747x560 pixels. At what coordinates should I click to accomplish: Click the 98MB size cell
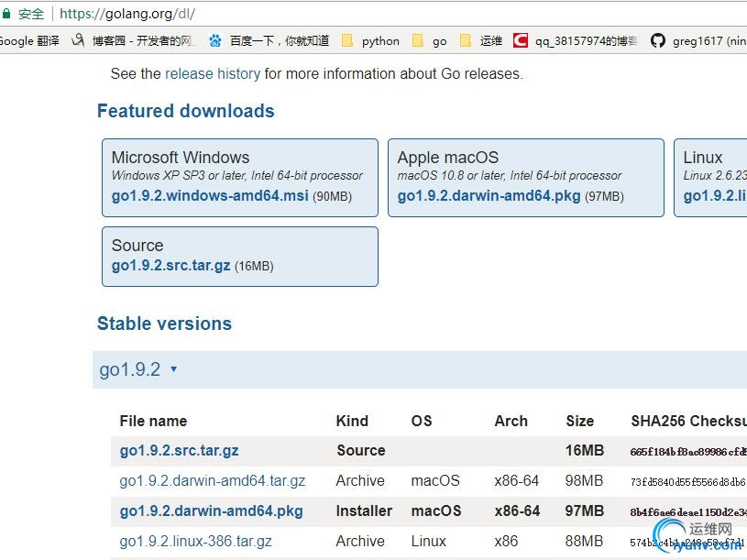pos(584,481)
